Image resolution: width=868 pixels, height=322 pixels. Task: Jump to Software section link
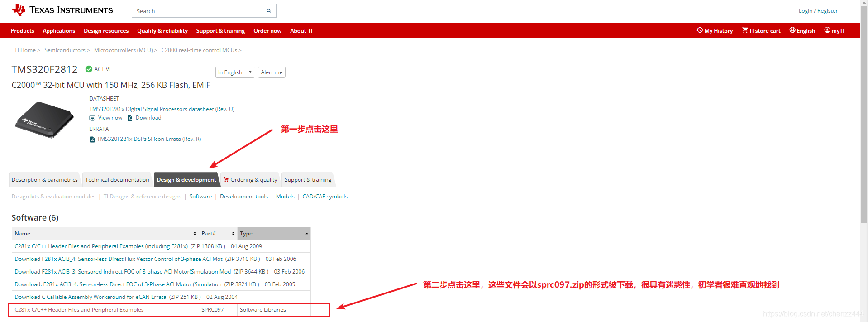tap(200, 197)
